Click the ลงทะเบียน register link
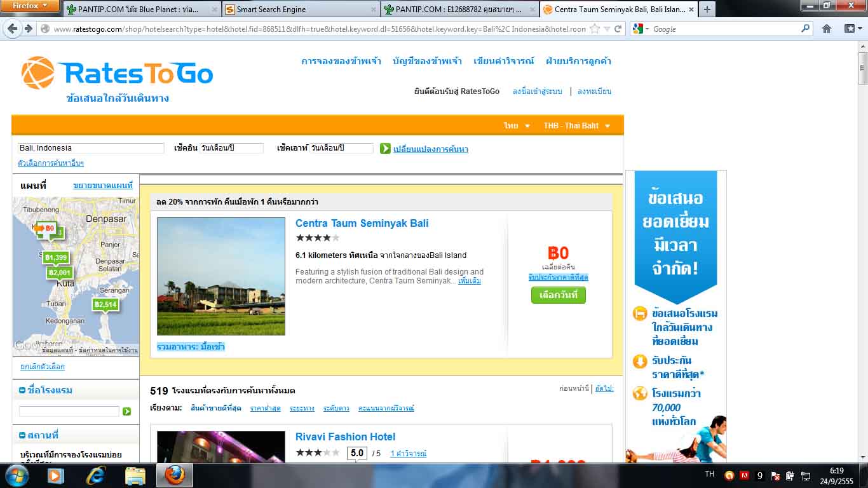 594,91
